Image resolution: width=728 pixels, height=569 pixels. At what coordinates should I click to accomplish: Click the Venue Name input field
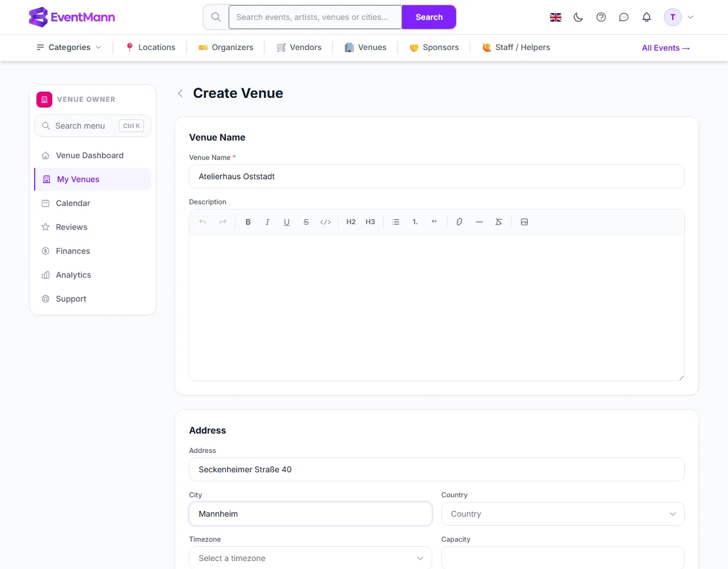tap(437, 176)
